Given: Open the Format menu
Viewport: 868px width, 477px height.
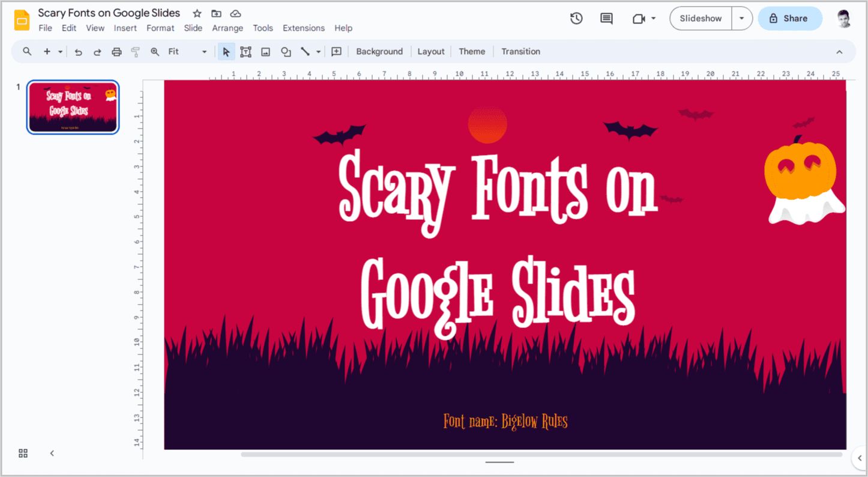Looking at the screenshot, I should click(x=160, y=28).
